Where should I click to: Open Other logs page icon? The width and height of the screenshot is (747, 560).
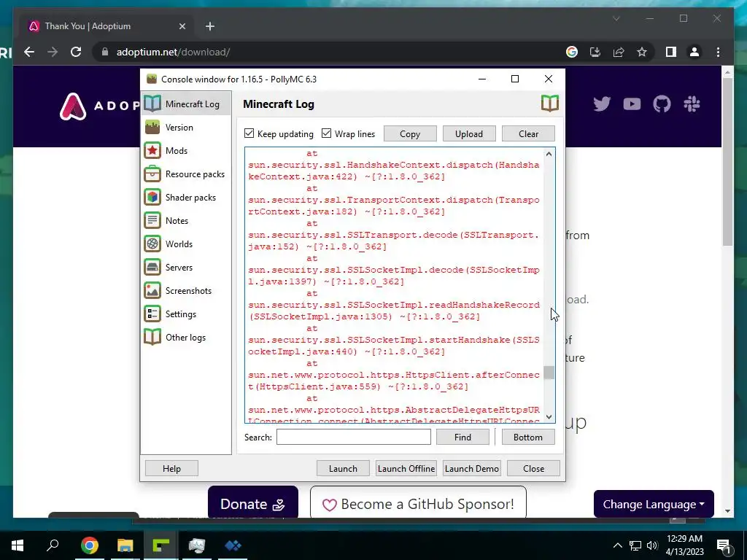coord(152,337)
